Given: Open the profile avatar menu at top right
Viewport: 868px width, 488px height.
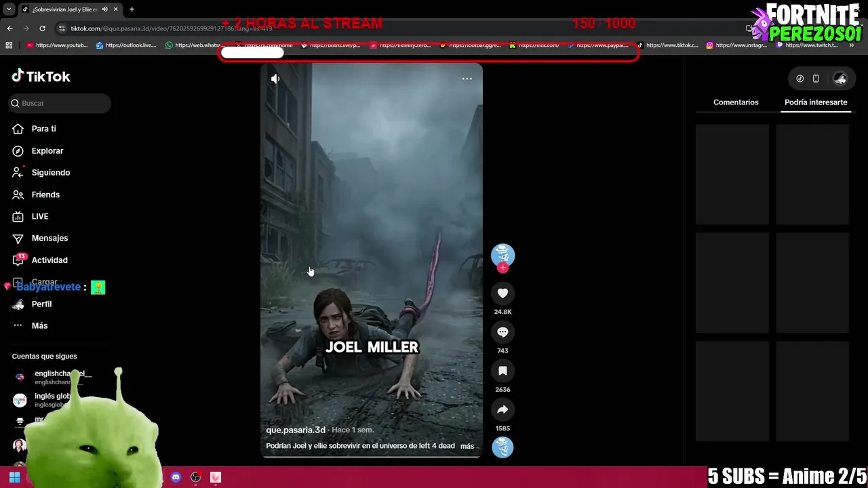Looking at the screenshot, I should (840, 79).
